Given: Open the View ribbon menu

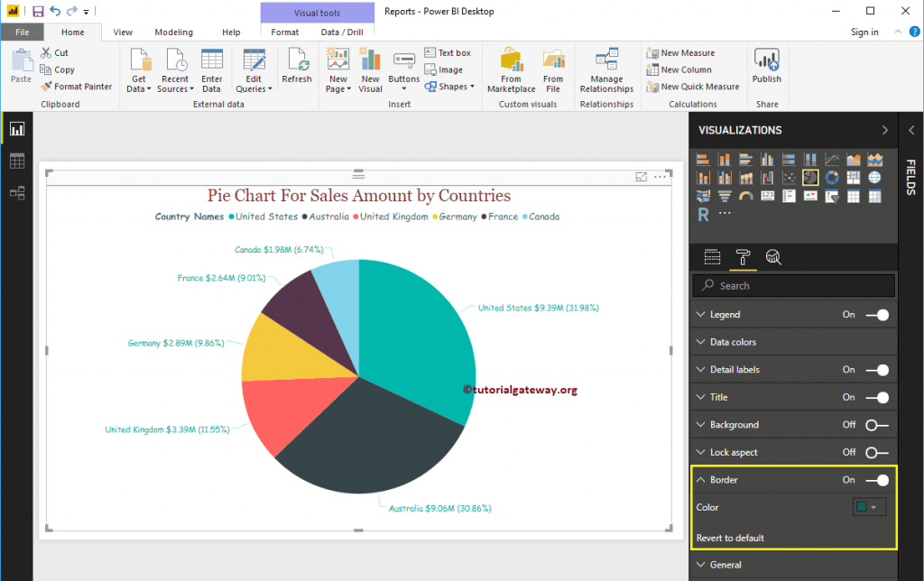Looking at the screenshot, I should [x=123, y=32].
